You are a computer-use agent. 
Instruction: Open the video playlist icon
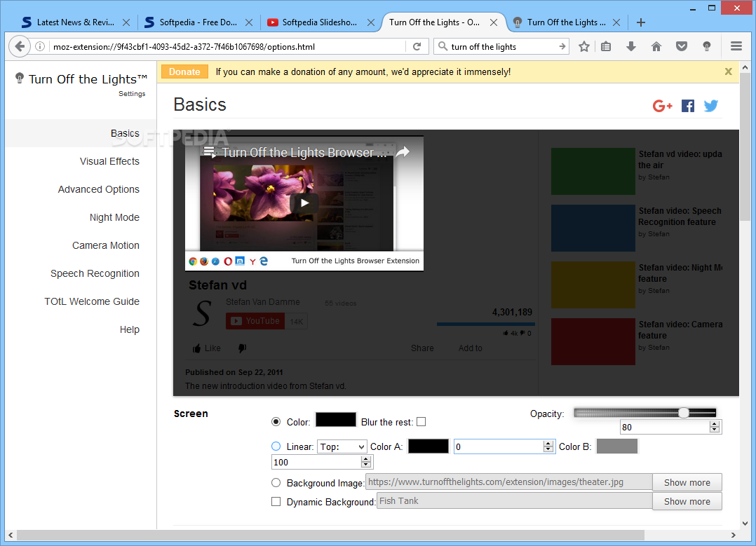coord(210,152)
